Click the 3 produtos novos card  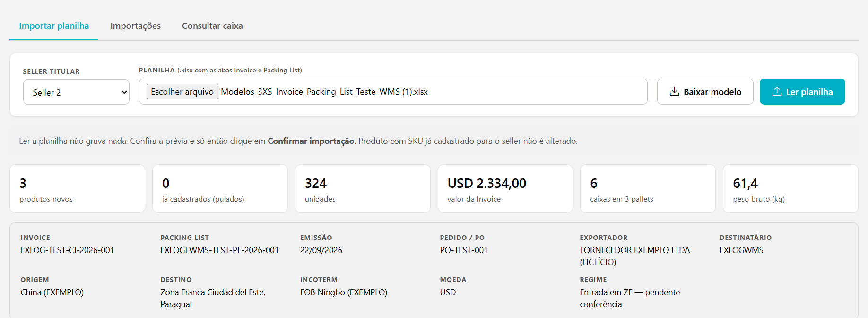77,189
